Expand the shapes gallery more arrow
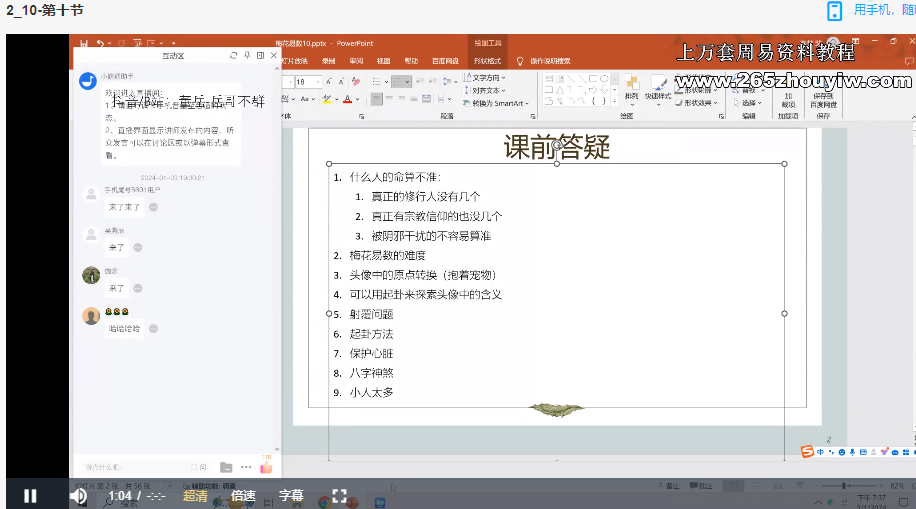Image resolution: width=916 pixels, height=509 pixels. 615,103
